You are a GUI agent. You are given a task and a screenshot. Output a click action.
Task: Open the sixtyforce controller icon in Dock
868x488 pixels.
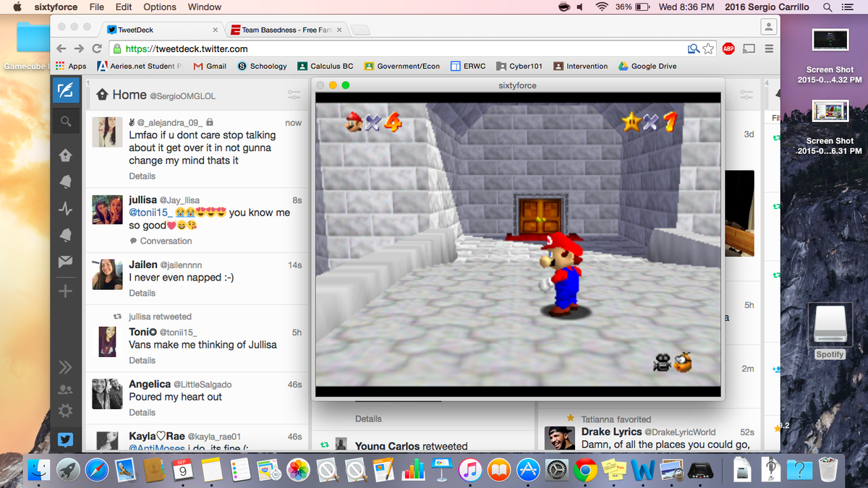[700, 471]
